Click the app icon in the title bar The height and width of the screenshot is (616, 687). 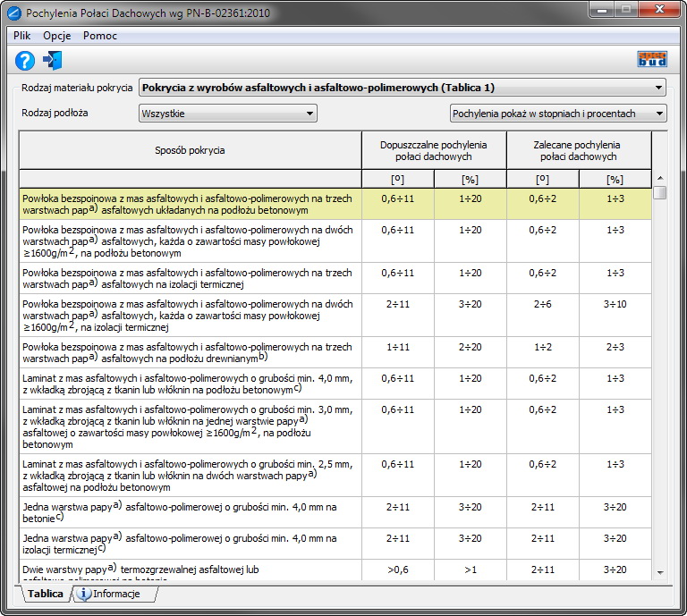(x=14, y=13)
